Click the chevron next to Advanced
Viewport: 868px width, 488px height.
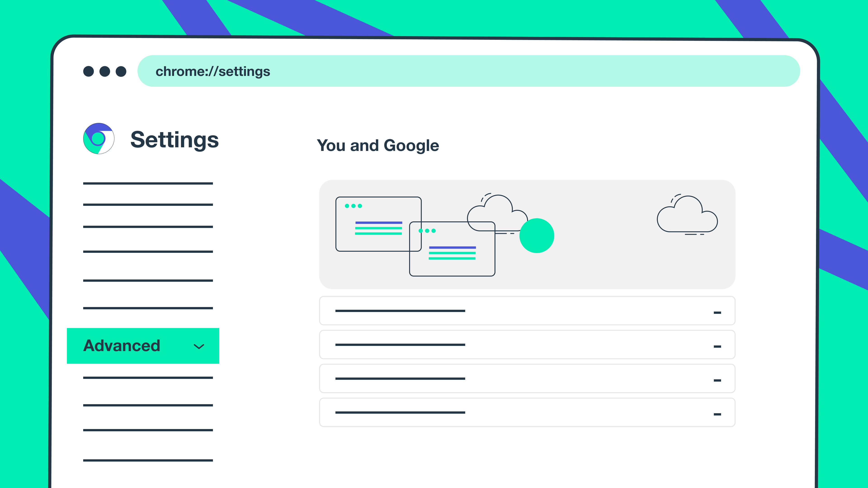tap(198, 346)
